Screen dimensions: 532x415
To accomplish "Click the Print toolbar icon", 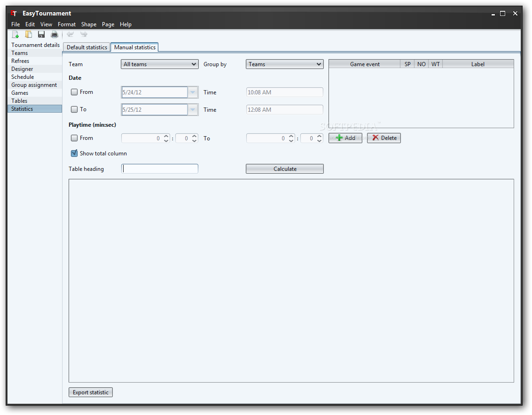I will [x=55, y=34].
